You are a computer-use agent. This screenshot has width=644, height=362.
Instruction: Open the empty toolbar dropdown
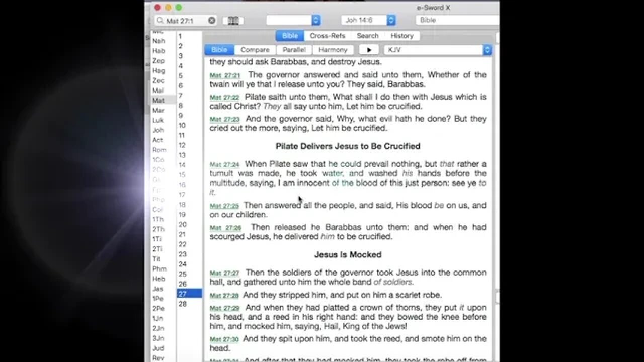tap(293, 20)
